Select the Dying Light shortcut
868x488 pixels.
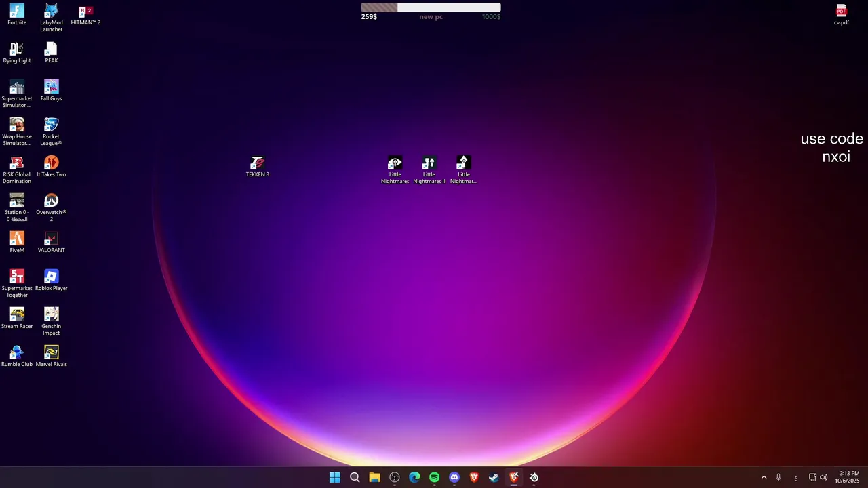point(17,53)
